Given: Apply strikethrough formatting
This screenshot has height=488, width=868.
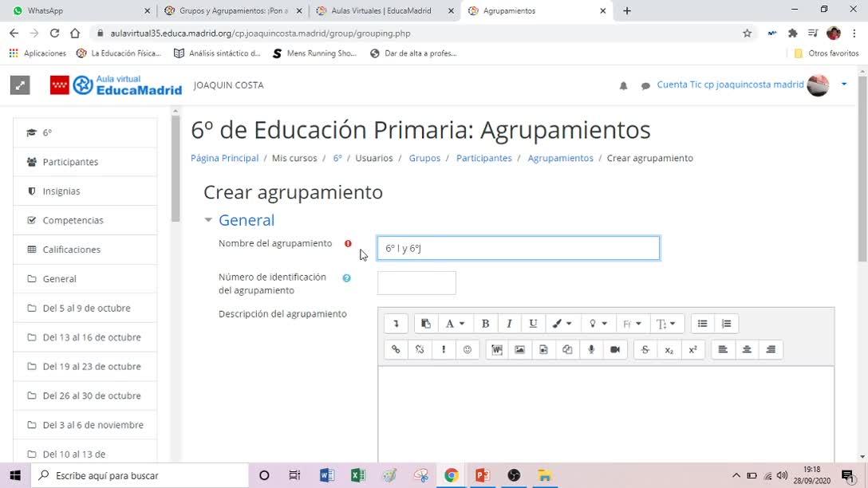Looking at the screenshot, I should [645, 350].
